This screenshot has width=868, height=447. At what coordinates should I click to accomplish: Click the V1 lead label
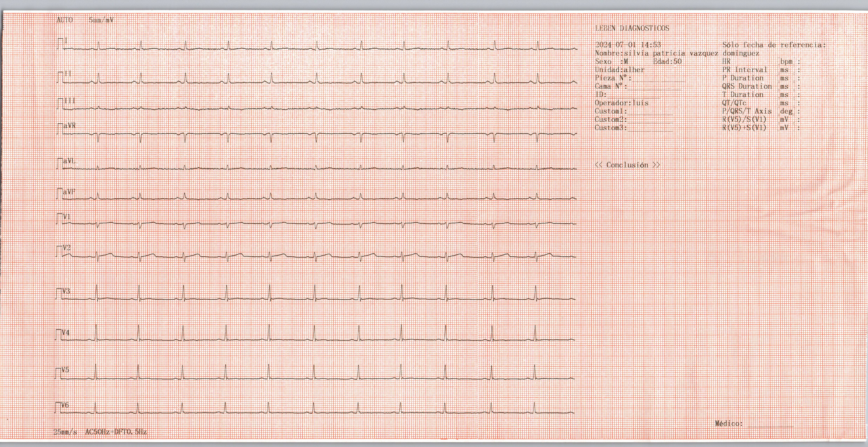(x=67, y=217)
